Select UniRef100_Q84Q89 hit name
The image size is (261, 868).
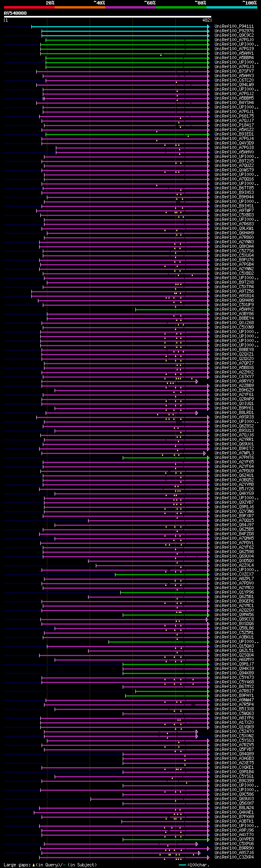[234, 754]
